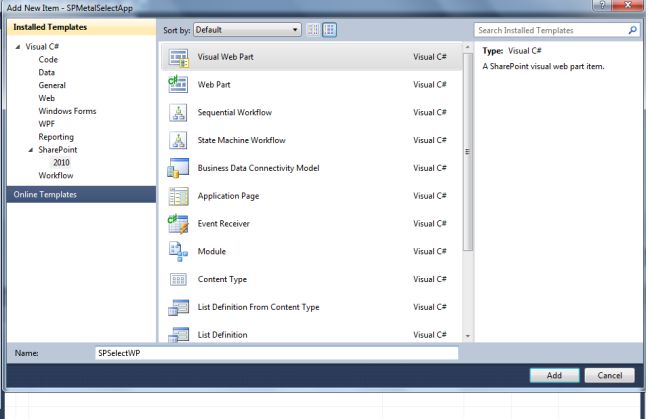Select the Visual C# root label
Screen dimensions: 650x419
(42, 46)
